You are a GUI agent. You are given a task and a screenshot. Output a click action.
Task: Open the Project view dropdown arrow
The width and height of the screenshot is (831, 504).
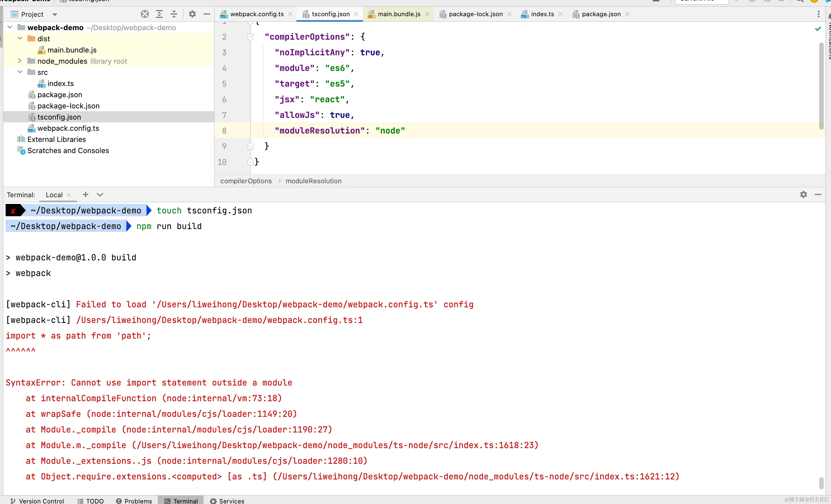click(55, 15)
